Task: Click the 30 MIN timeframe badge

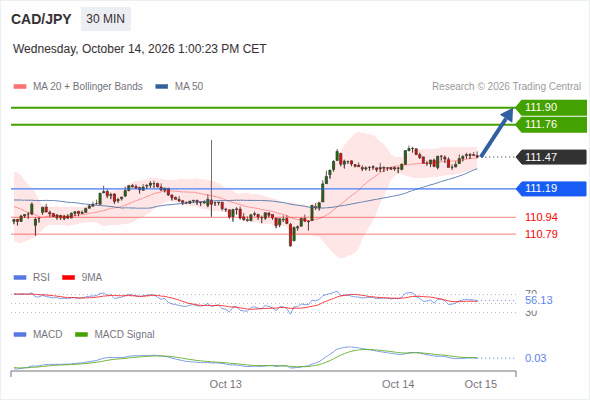Action: pos(106,19)
